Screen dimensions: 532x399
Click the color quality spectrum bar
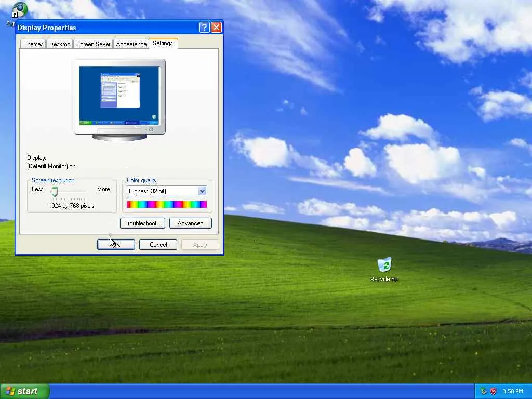pos(167,204)
